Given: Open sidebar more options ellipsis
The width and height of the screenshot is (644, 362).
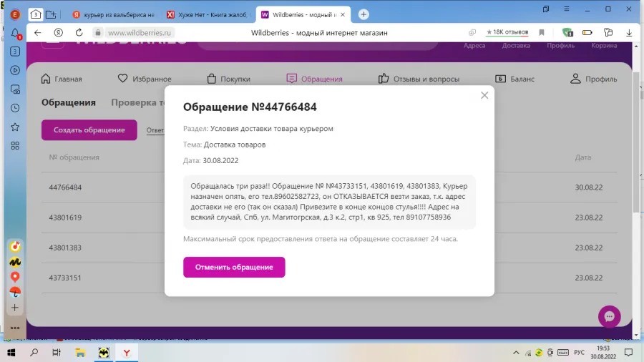Looking at the screenshot, I should pos(15,328).
